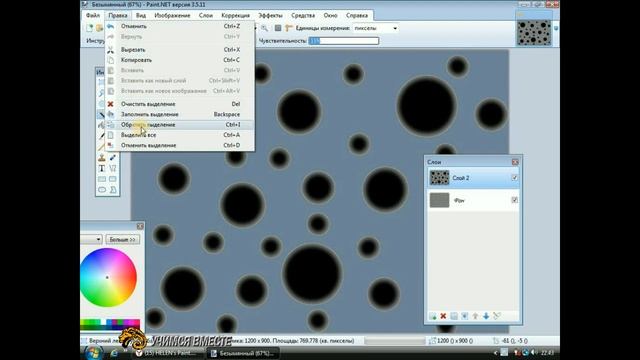The image size is (640, 360).
Task: Click the Windows Start orb
Action: (x=93, y=353)
